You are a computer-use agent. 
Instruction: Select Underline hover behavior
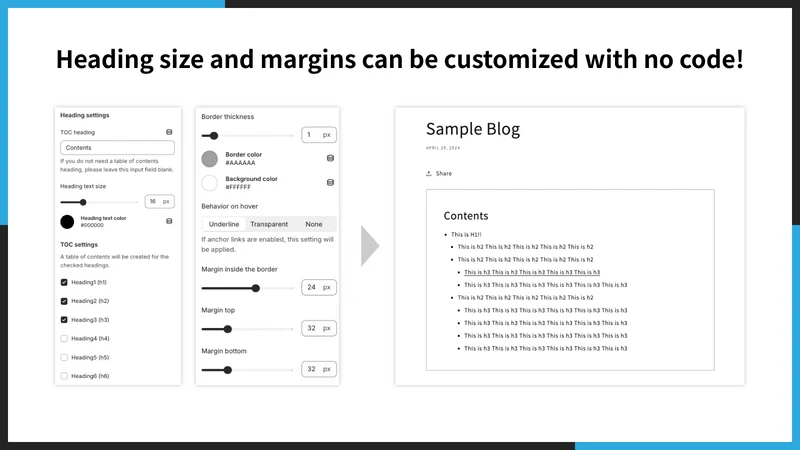223,224
